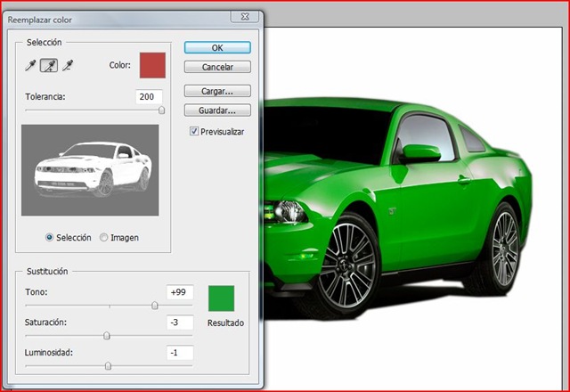Click the selection preview thumbnail of car

pos(89,170)
